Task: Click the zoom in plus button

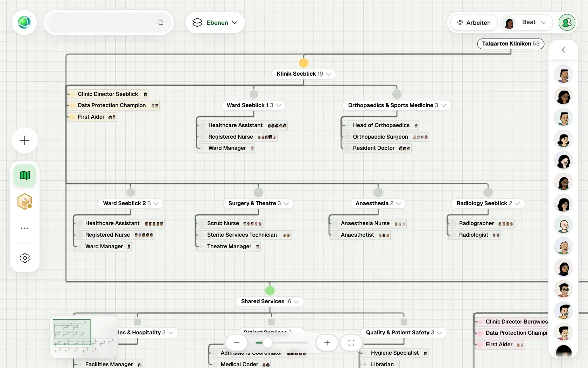Action: (x=327, y=343)
